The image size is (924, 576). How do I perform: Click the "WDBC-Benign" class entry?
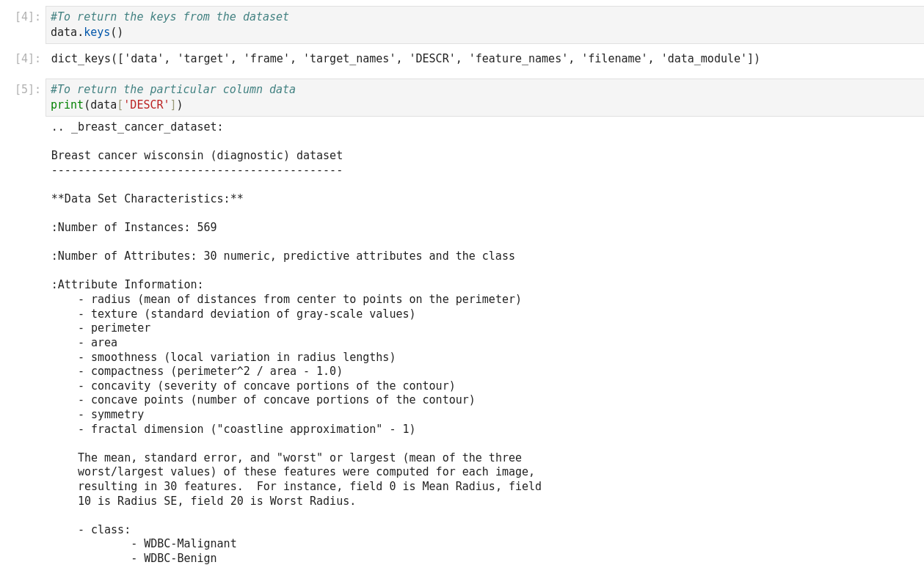[180, 558]
